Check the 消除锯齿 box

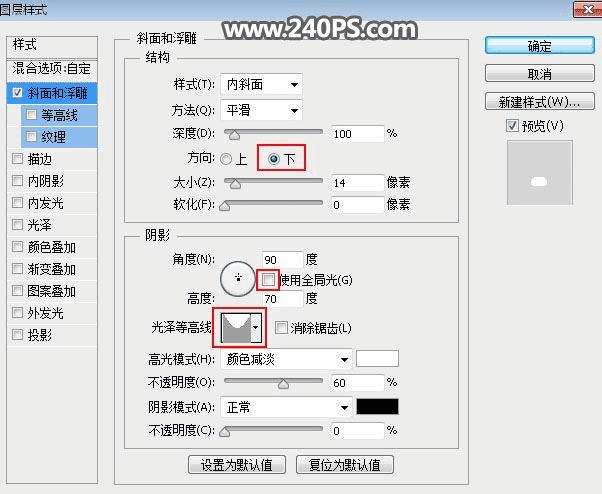pos(281,328)
